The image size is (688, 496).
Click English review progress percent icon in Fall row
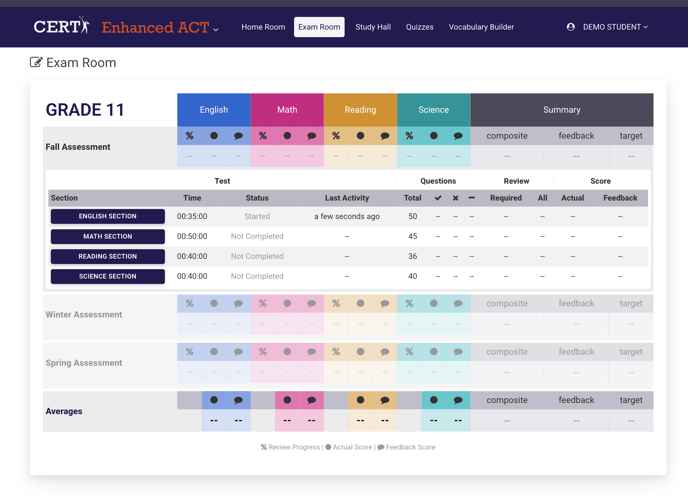[190, 136]
